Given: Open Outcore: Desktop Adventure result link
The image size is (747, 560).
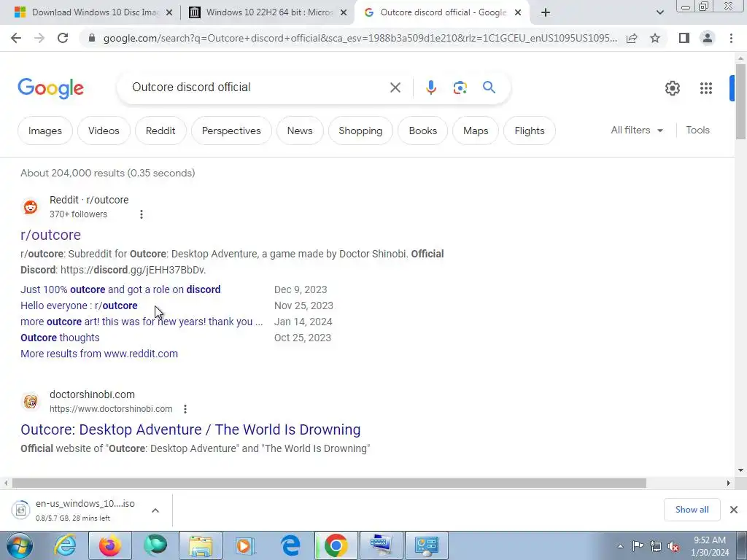Looking at the screenshot, I should tap(190, 429).
